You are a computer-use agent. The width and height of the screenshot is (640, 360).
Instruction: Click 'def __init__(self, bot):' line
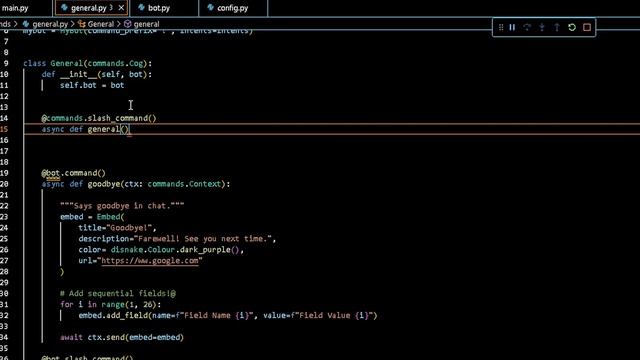97,74
